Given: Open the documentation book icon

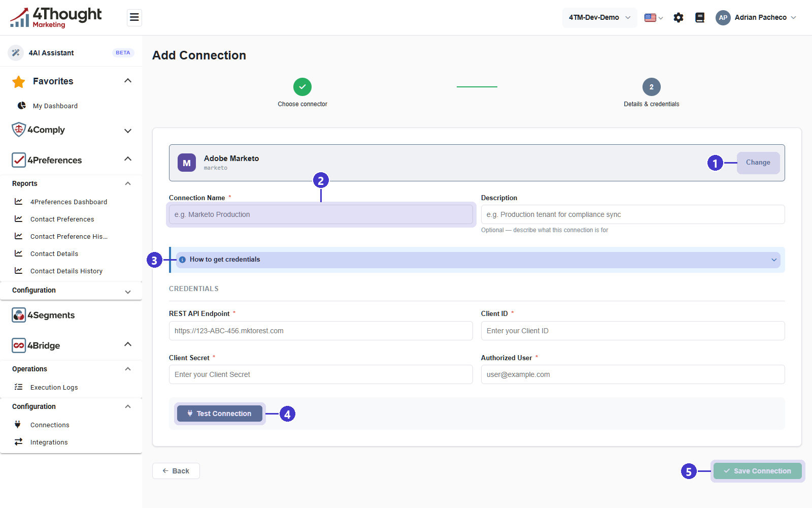Looking at the screenshot, I should [700, 18].
